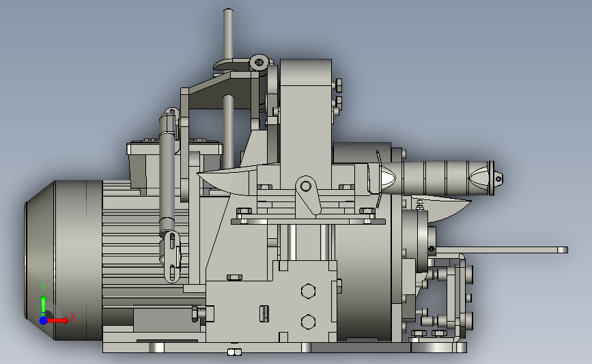Click the red X axis arrow of the triad
Viewport: 592px width, 364px height.
pos(59,320)
